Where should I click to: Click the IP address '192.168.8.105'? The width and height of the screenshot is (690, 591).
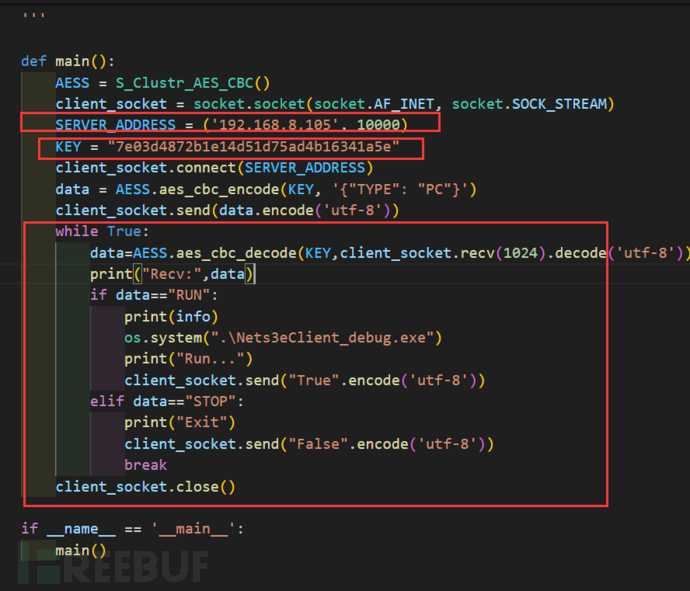274,125
